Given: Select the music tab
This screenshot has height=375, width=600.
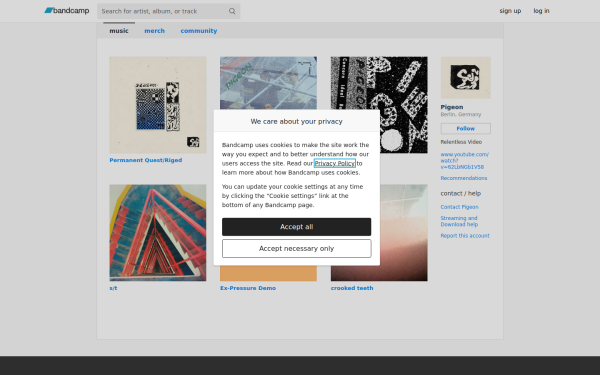Looking at the screenshot, I should click(x=119, y=31).
